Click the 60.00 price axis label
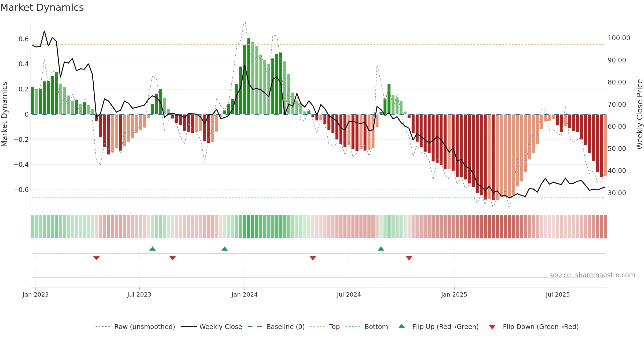The width and height of the screenshot is (644, 362). click(x=617, y=126)
